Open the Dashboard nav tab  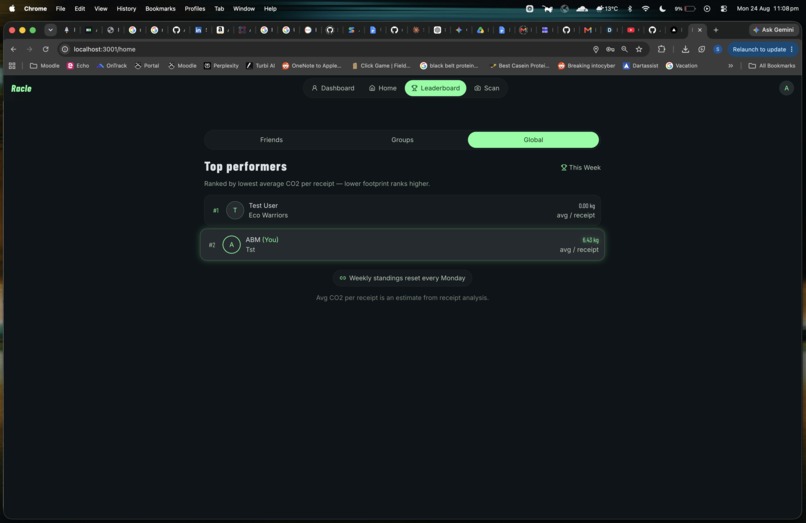pyautogui.click(x=333, y=88)
